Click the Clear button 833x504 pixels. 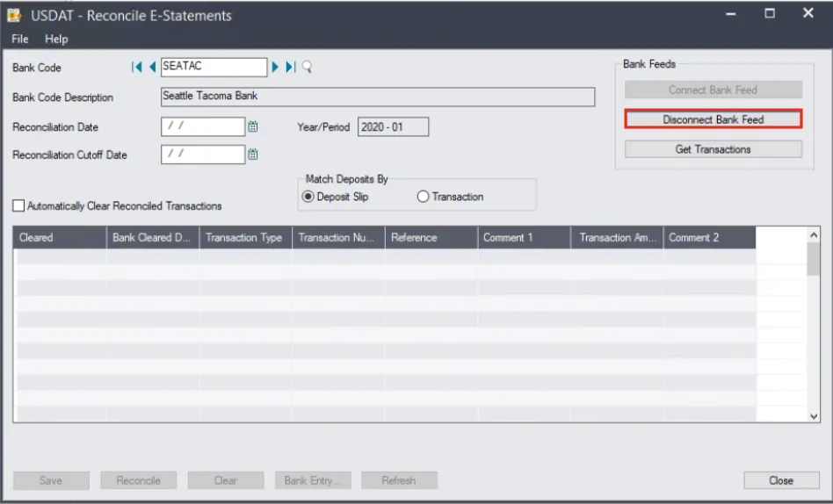click(225, 480)
